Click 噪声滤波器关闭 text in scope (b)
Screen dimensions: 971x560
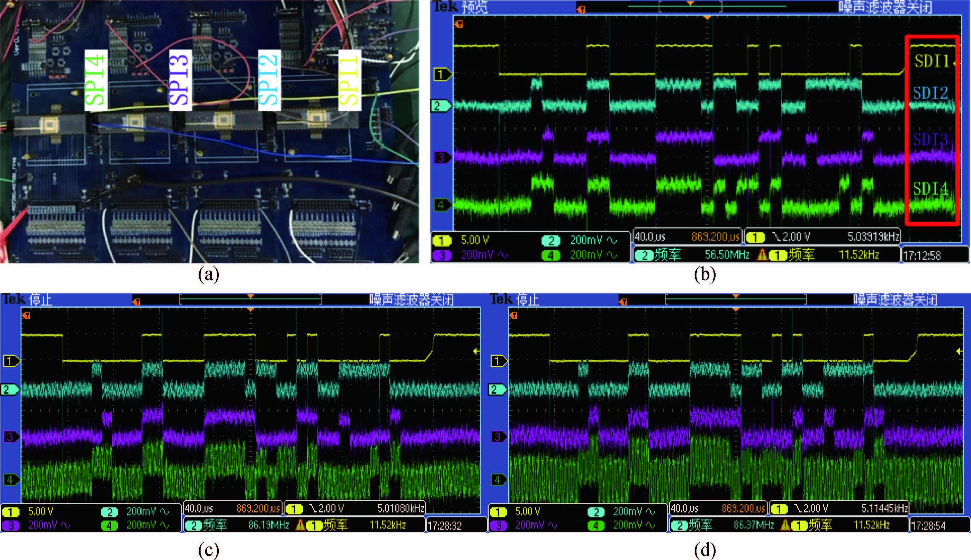coord(885,7)
